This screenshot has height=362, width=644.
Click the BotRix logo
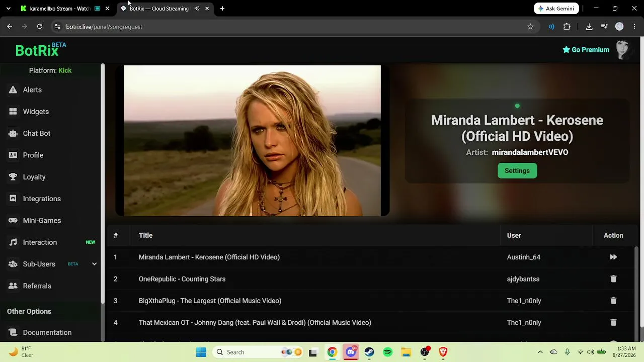[40, 50]
